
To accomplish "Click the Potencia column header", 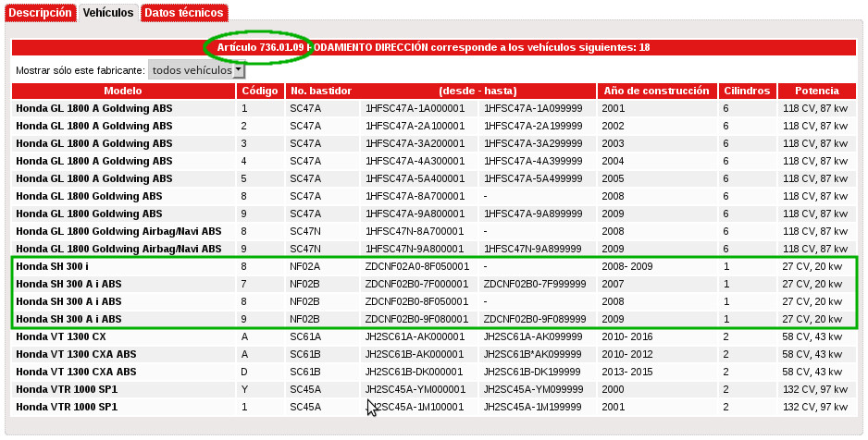I will coord(816,91).
